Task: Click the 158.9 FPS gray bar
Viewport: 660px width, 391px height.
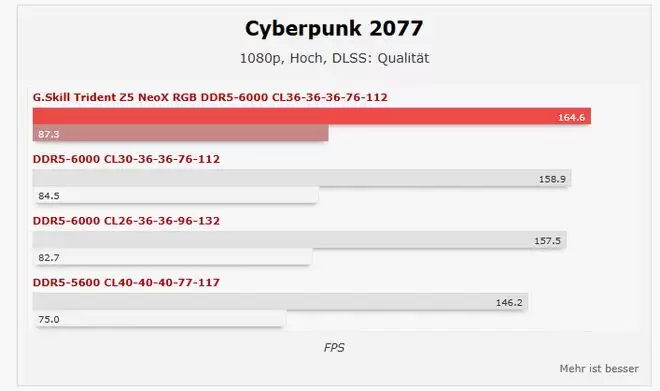Action: pos(302,178)
